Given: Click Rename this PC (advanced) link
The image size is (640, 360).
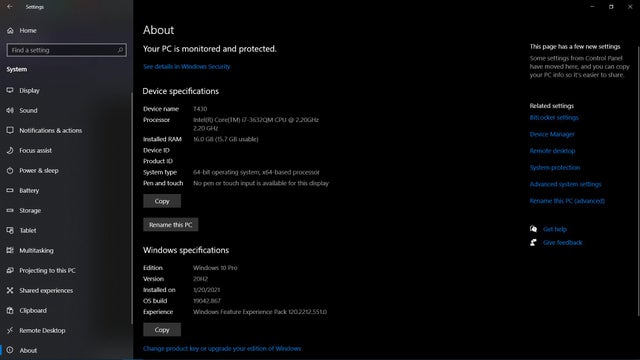Looking at the screenshot, I should point(567,201).
